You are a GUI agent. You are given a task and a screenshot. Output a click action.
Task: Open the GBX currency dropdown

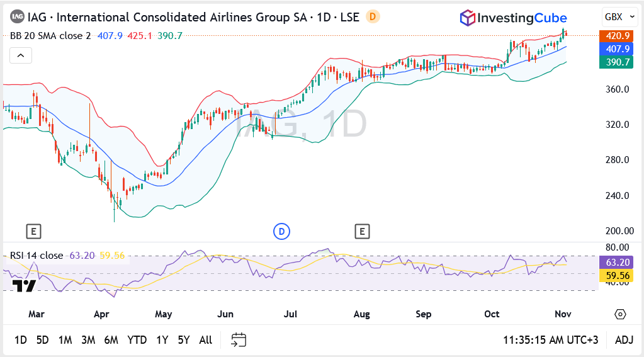point(617,17)
